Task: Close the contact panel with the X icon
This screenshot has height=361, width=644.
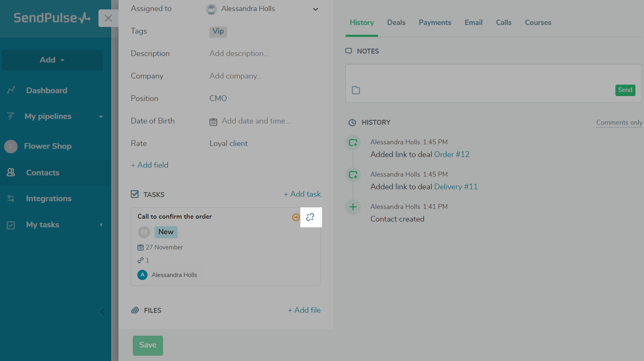Action: 108,18
